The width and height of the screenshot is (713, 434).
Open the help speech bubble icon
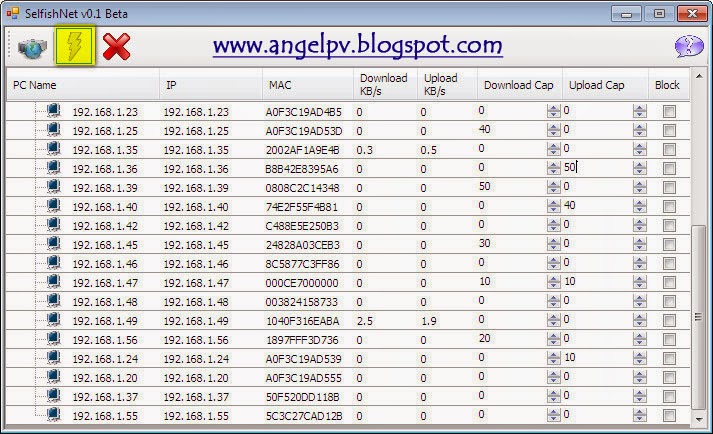click(689, 46)
